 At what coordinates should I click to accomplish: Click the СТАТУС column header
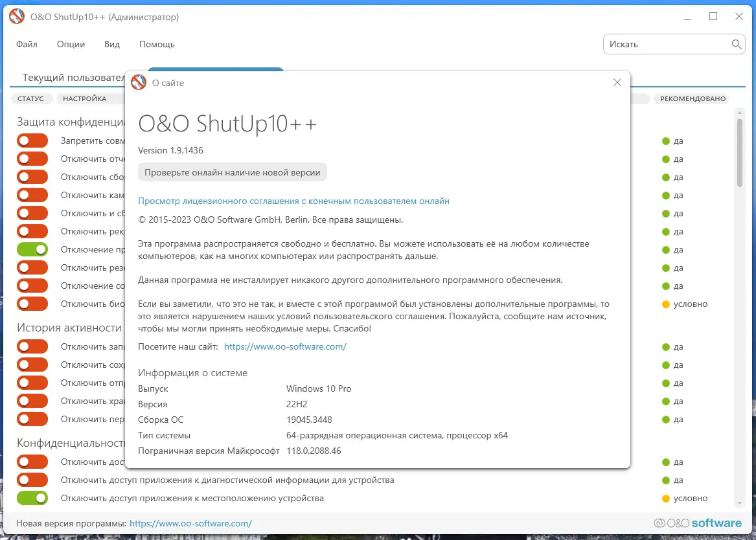[x=31, y=98]
